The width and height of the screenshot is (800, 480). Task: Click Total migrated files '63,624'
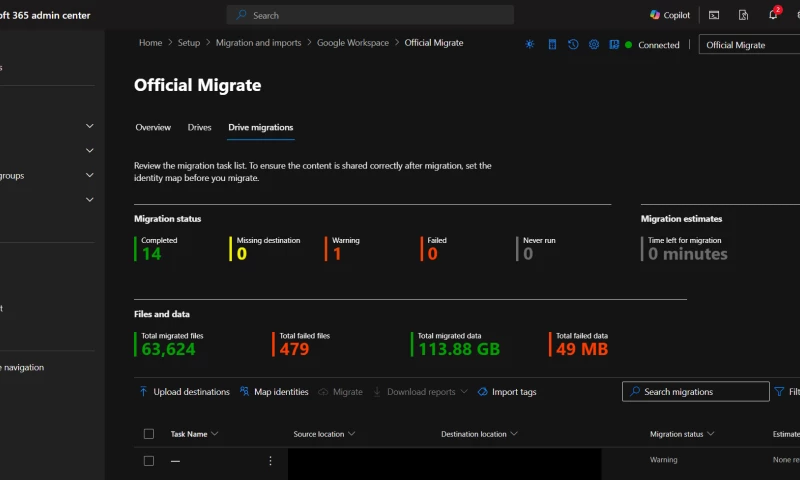(x=168, y=349)
